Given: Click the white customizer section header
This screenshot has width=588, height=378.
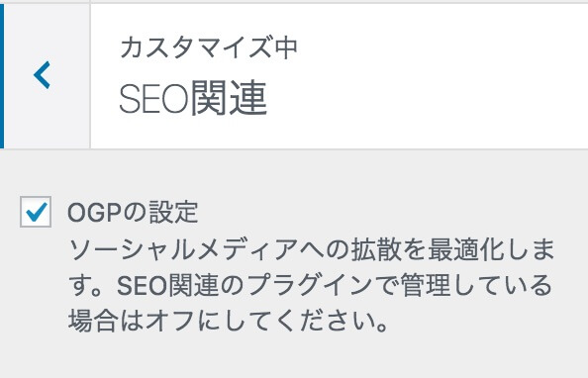Looking at the screenshot, I should [x=339, y=76].
